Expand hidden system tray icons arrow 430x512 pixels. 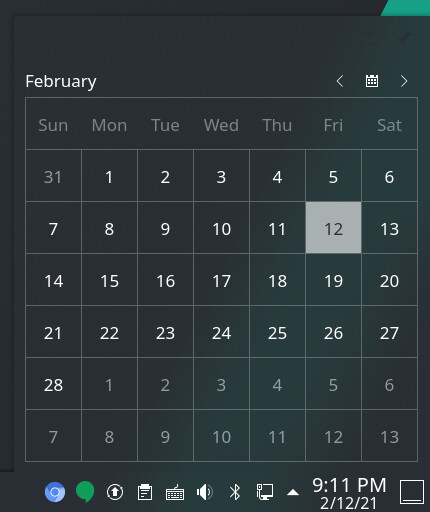tap(293, 492)
